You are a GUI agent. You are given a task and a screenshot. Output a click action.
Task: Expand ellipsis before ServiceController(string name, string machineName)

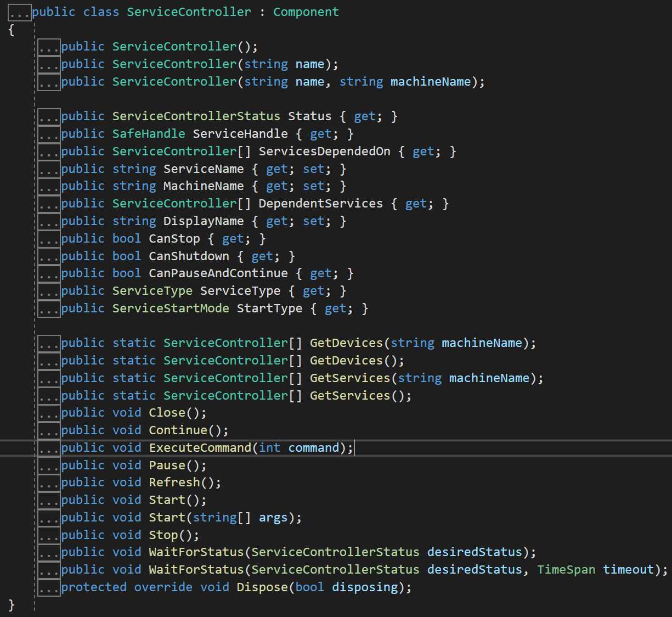click(49, 82)
